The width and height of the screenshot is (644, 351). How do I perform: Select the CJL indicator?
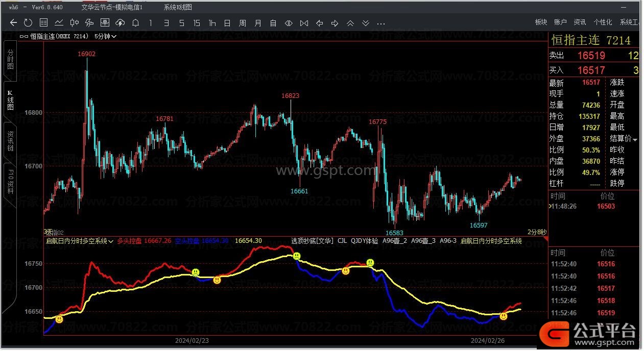pos(342,241)
